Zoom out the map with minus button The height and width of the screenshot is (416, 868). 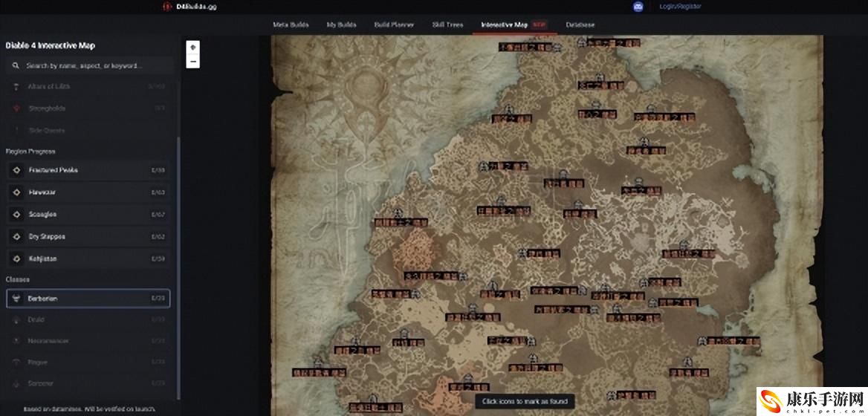(x=192, y=62)
